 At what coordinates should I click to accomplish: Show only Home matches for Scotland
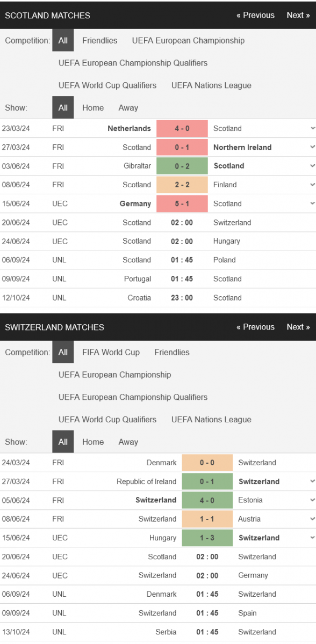(93, 107)
